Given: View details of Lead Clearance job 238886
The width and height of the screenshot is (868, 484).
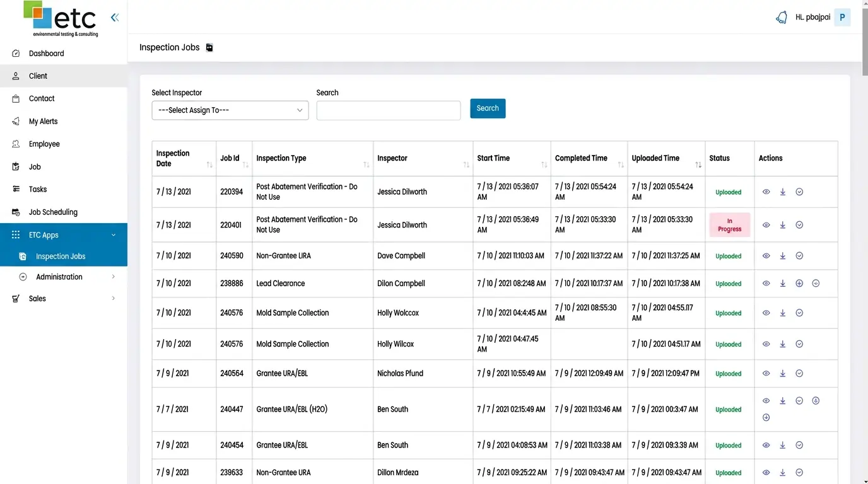Looking at the screenshot, I should click(766, 284).
